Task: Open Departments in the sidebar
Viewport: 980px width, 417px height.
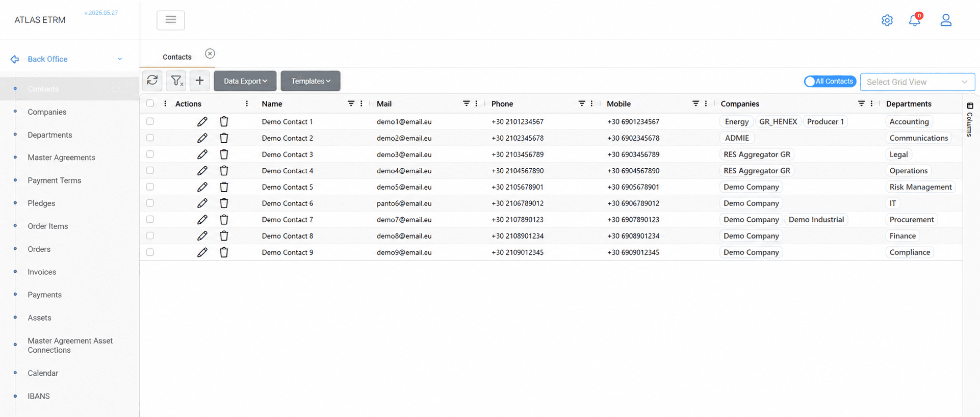Action: pyautogui.click(x=50, y=135)
